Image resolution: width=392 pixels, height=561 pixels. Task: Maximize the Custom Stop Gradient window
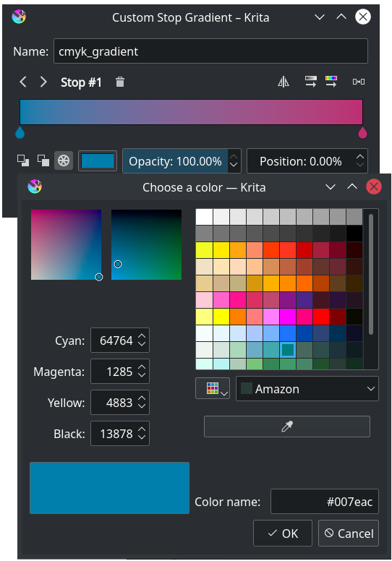point(341,17)
